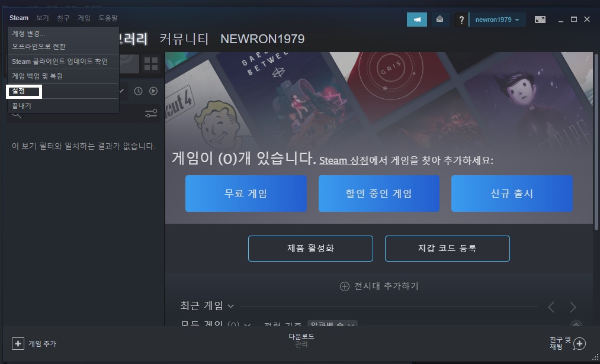This screenshot has width=600, height=364.
Task: Open the 친구 menu
Action: (63, 18)
